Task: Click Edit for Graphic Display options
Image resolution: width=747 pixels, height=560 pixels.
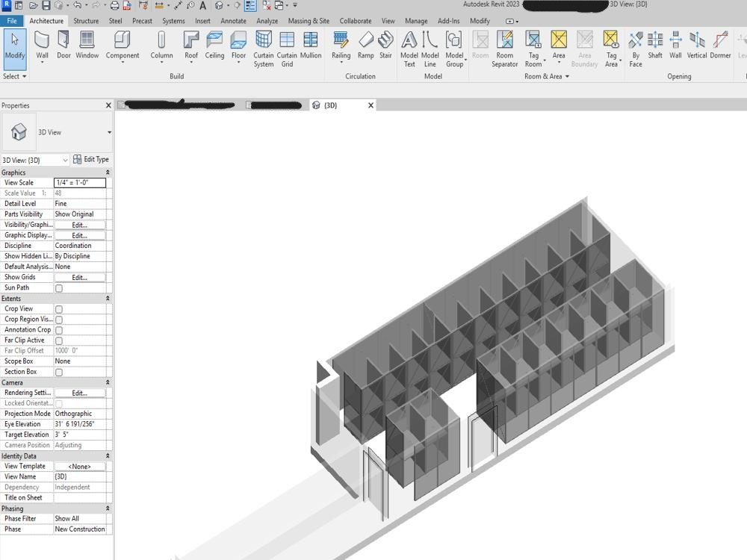Action: click(80, 235)
